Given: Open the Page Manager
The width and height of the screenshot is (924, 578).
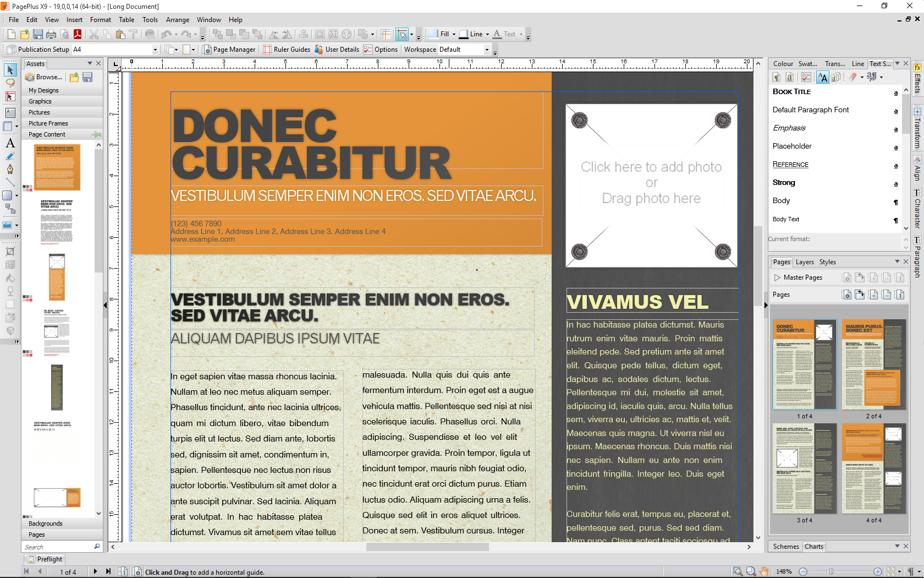Looking at the screenshot, I should (229, 50).
